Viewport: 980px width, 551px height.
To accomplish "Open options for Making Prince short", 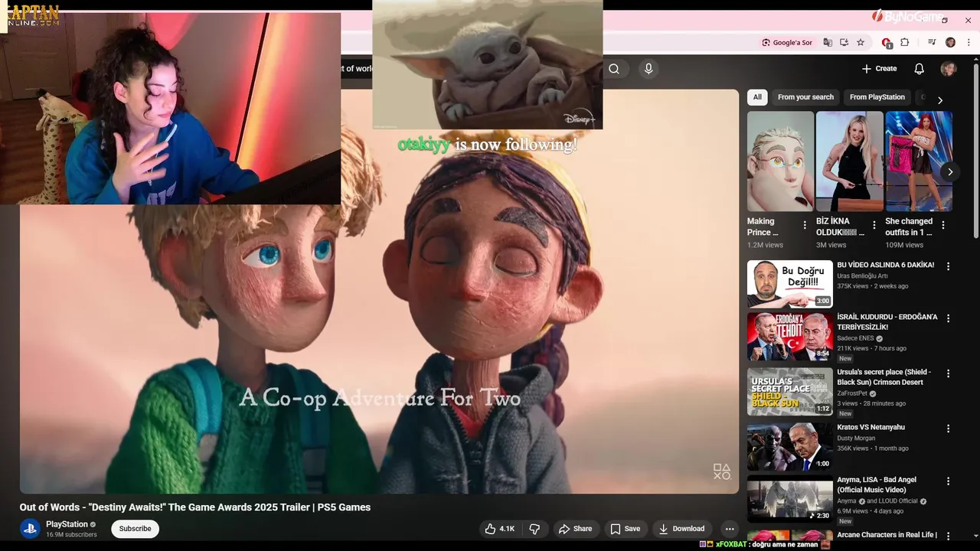I will pyautogui.click(x=805, y=225).
